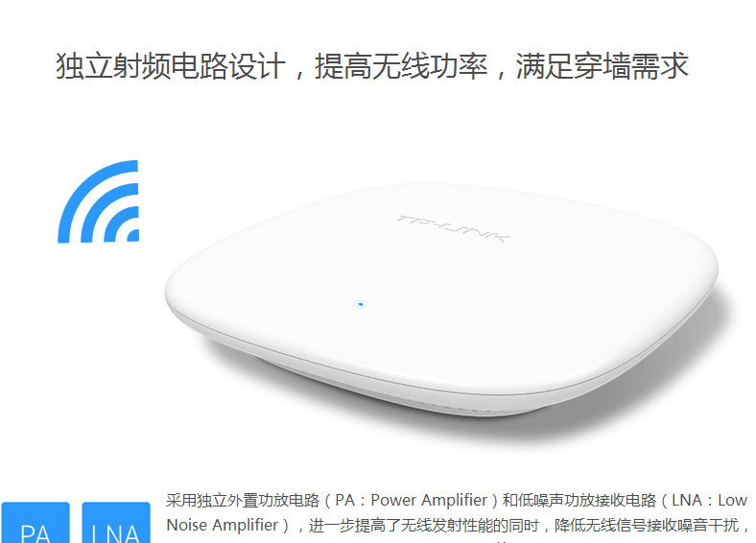The height and width of the screenshot is (543, 756).
Task: Click the heading phrase 满足穿墙需求
Action: pos(602,66)
